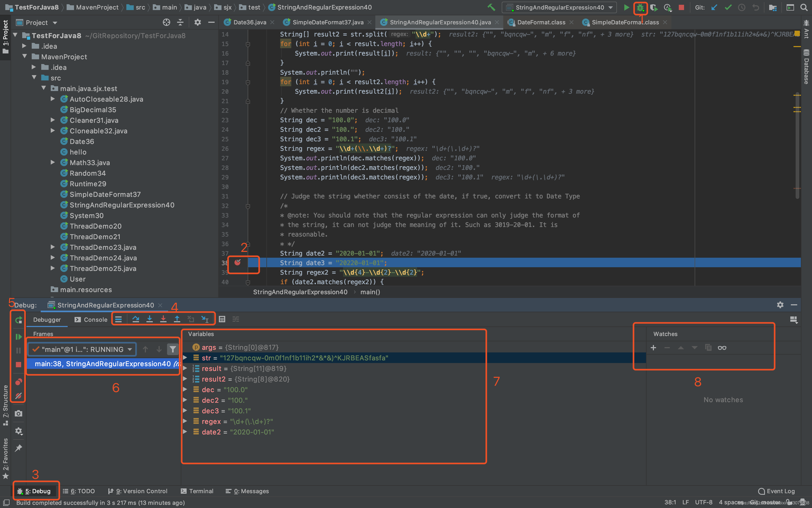
Task: Show Git history clock icon
Action: (x=741, y=7)
